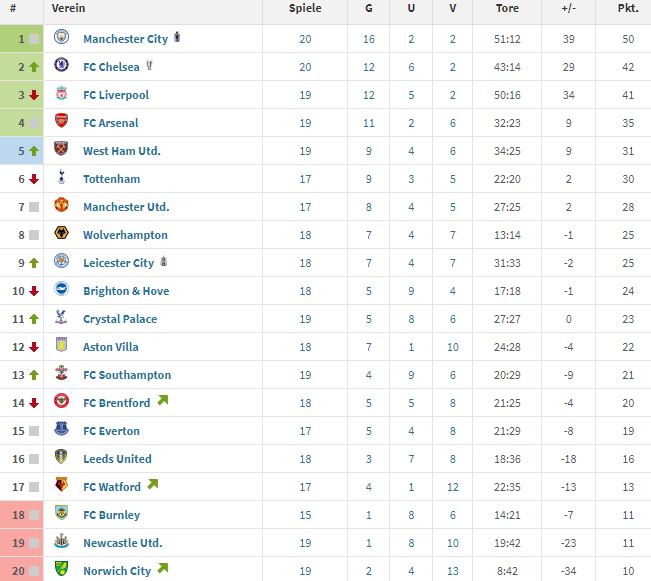Open the Tottenham team link

(x=112, y=179)
